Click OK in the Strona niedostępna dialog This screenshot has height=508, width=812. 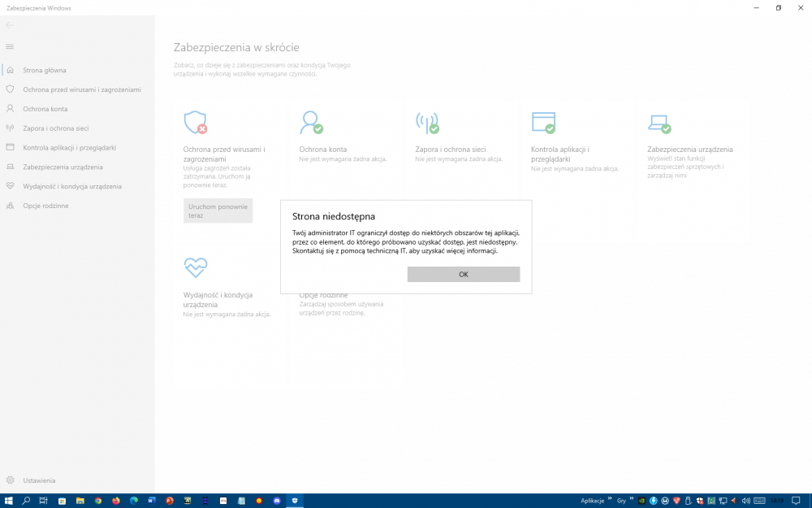(464, 275)
